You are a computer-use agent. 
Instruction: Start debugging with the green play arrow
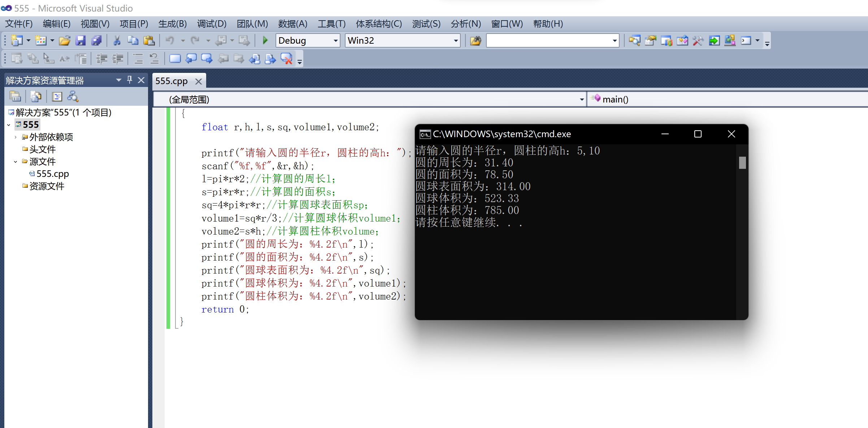pyautogui.click(x=265, y=40)
